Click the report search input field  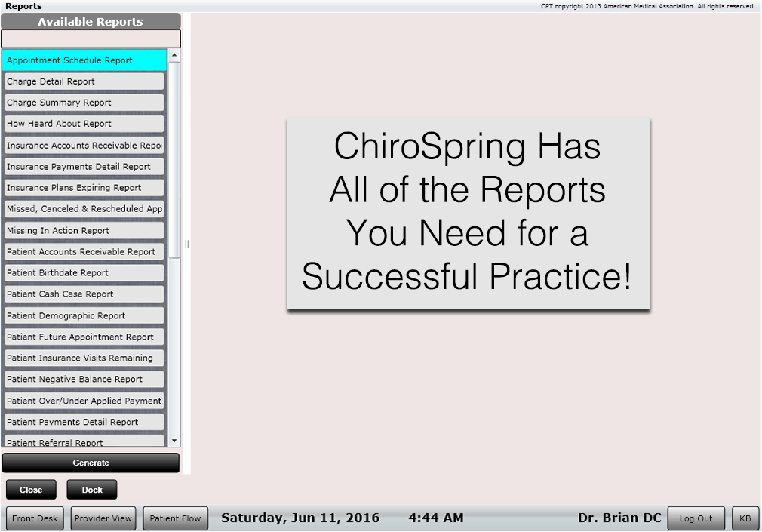coord(91,38)
